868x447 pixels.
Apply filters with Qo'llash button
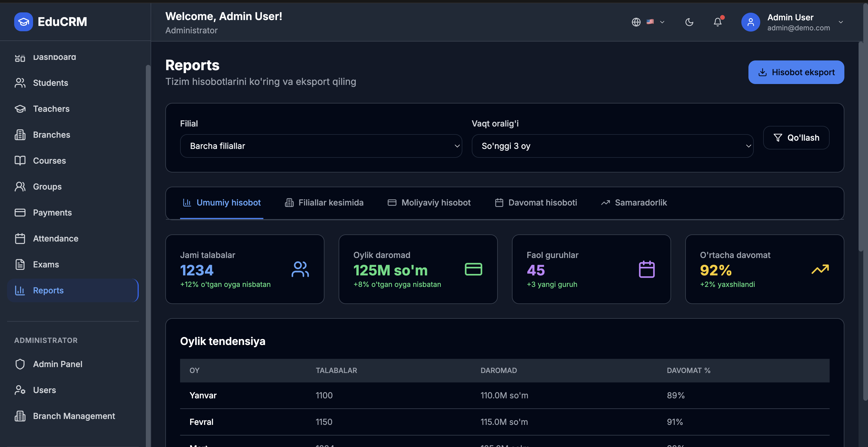click(x=796, y=137)
